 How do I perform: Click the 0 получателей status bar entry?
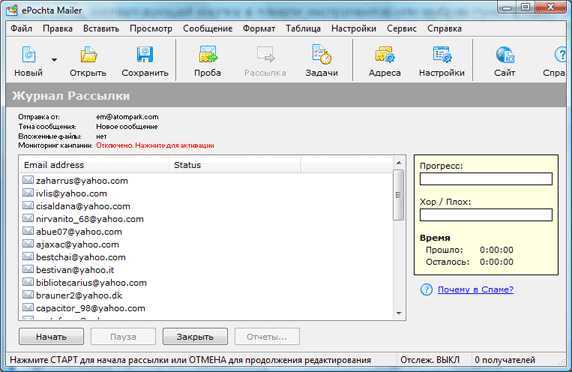pos(505,360)
